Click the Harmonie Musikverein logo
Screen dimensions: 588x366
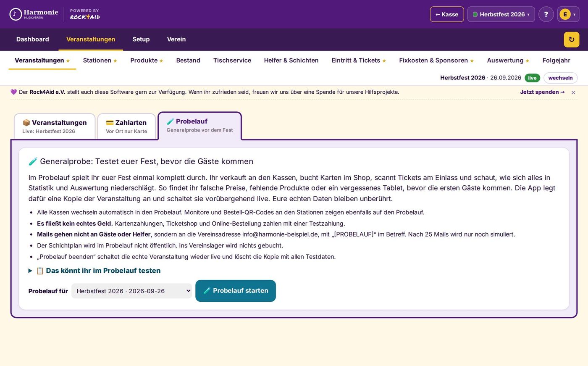pyautogui.click(x=34, y=14)
